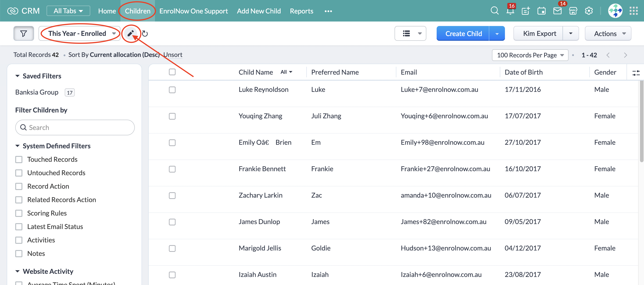Collapse the System Defined Filters section
Screen dimensions: 644x285
(17, 146)
